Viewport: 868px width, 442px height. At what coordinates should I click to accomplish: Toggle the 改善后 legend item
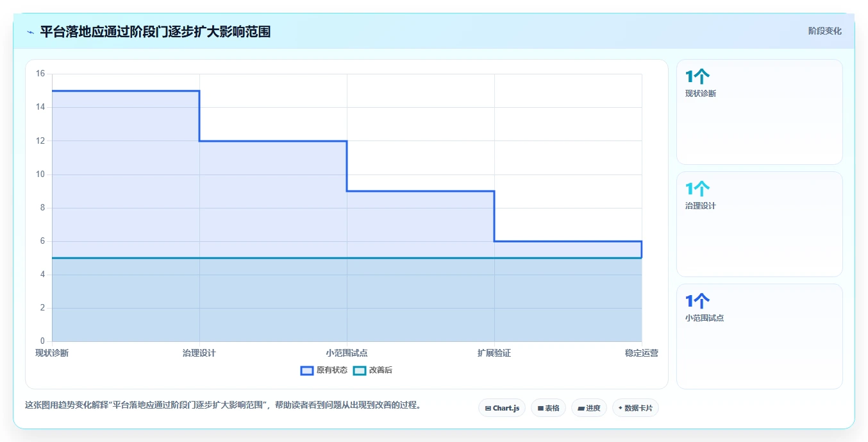pyautogui.click(x=373, y=370)
